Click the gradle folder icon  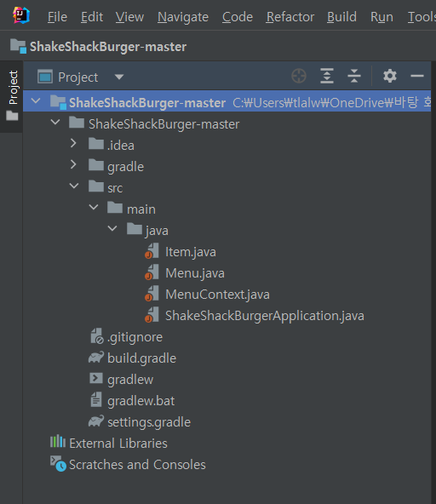pyautogui.click(x=96, y=165)
